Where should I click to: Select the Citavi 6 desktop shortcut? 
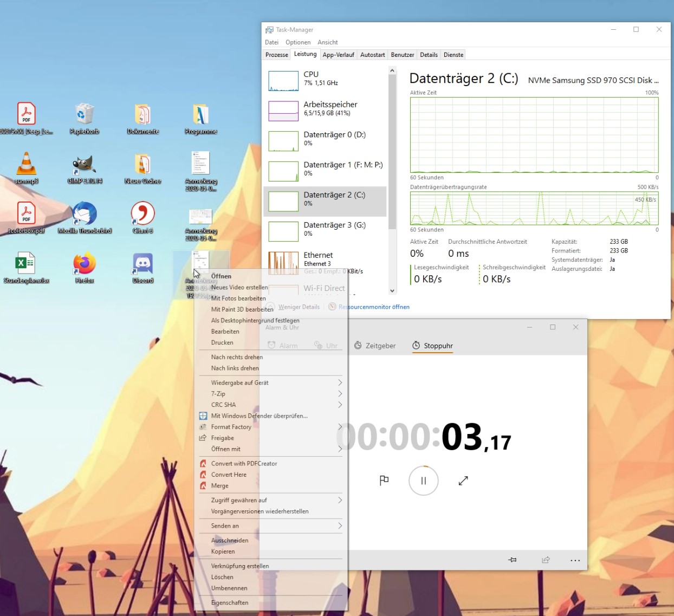pyautogui.click(x=143, y=218)
